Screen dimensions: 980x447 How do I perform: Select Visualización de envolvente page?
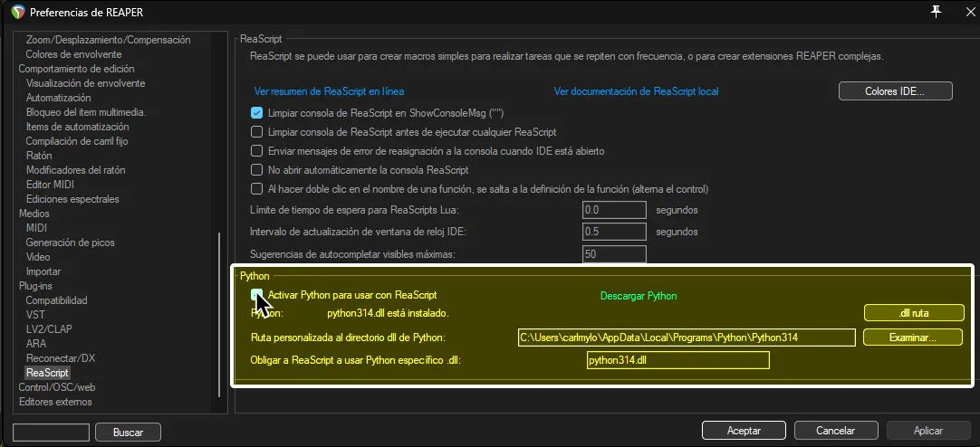tap(86, 83)
